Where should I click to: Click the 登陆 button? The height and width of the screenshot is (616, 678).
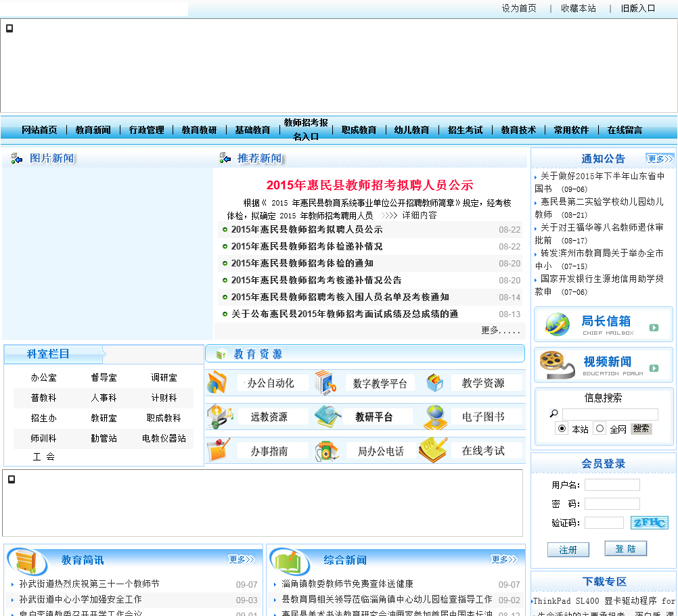[625, 548]
